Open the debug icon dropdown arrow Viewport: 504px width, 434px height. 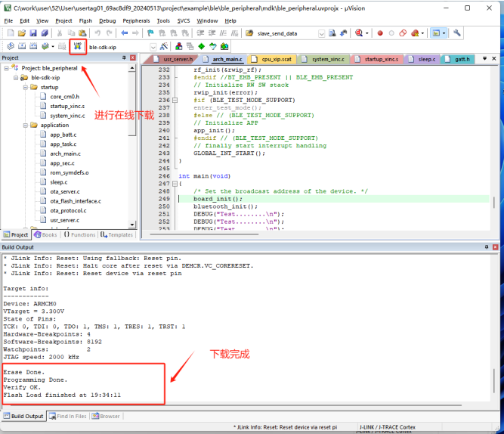click(367, 33)
